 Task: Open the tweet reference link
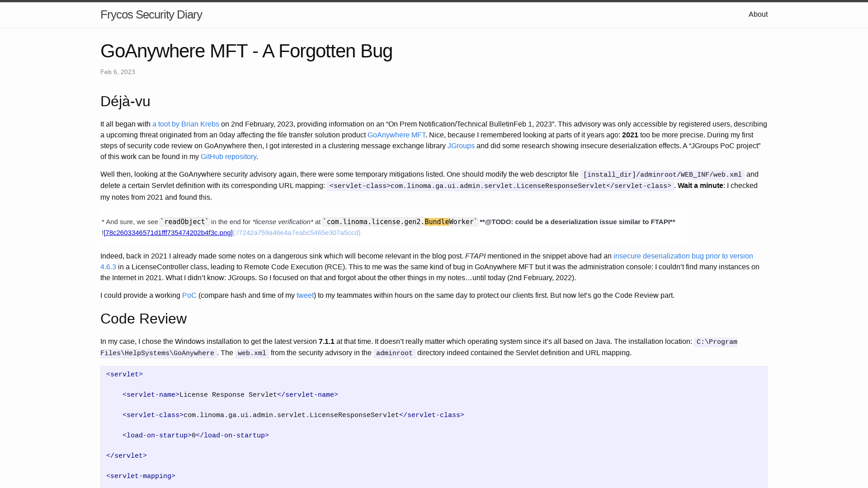(x=305, y=295)
